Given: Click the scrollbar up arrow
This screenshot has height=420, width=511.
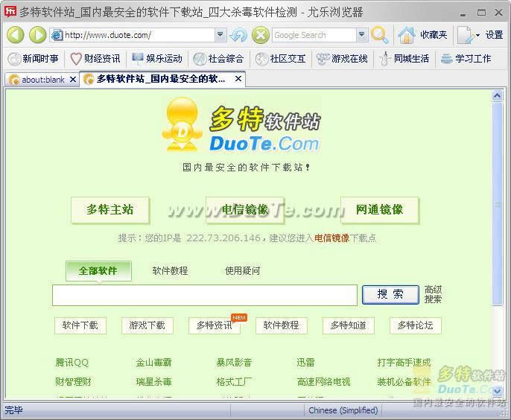Looking at the screenshot, I should [x=497, y=96].
